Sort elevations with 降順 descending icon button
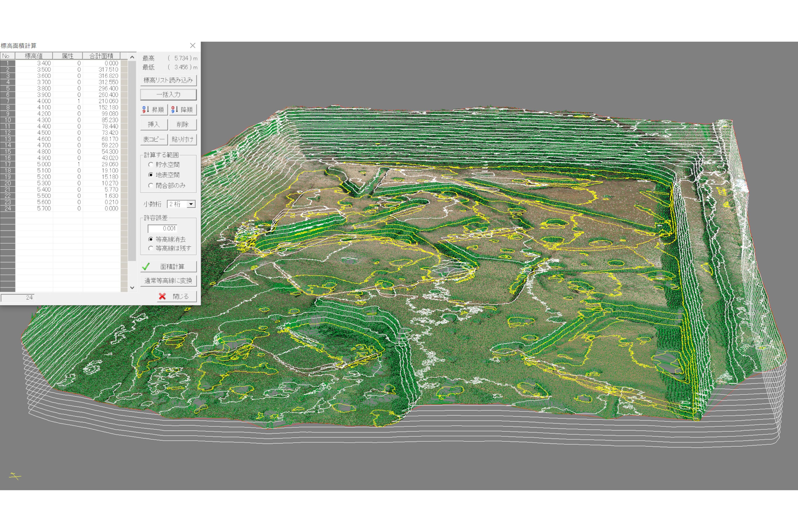Screen dimensions: 798x532 pyautogui.click(x=183, y=110)
